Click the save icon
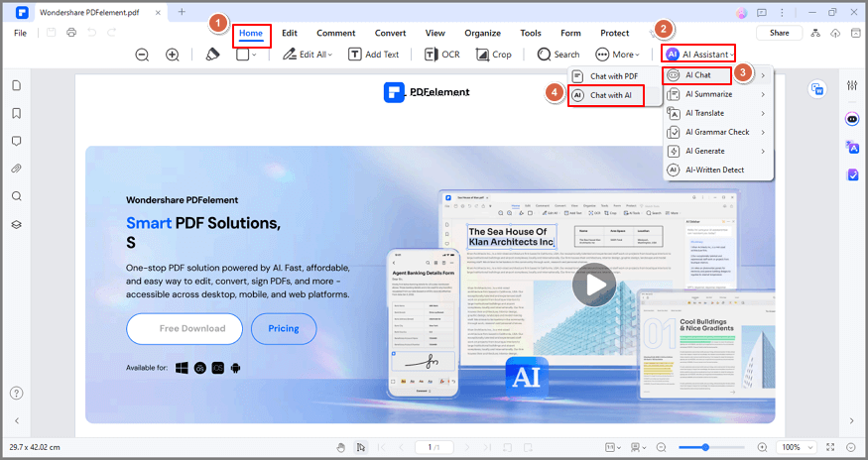868x460 pixels. [51, 33]
